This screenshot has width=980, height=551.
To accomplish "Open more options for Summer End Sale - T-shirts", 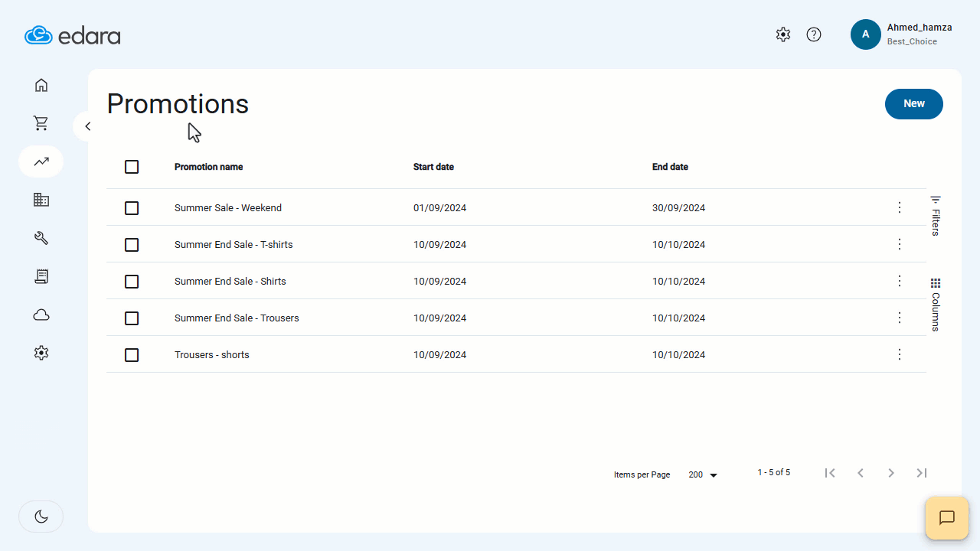I will 900,244.
